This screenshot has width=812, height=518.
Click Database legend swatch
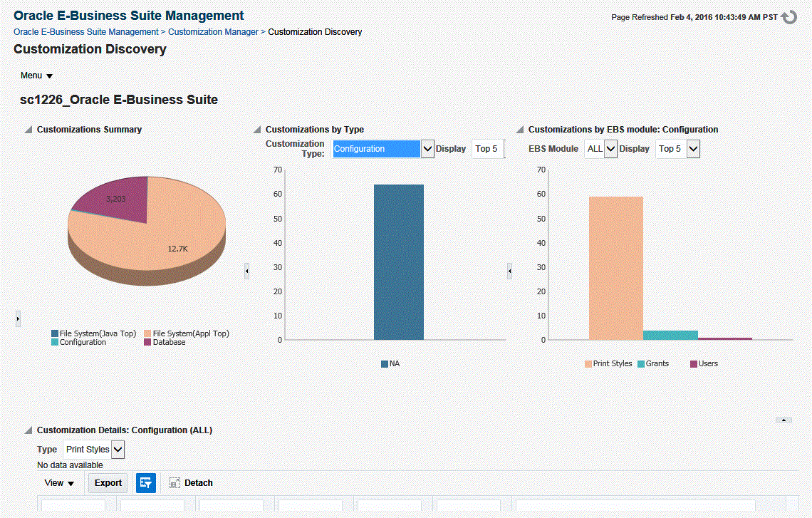[x=147, y=343]
